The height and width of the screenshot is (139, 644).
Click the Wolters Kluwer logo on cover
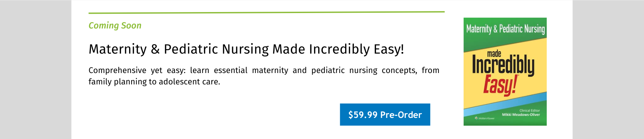point(485,118)
